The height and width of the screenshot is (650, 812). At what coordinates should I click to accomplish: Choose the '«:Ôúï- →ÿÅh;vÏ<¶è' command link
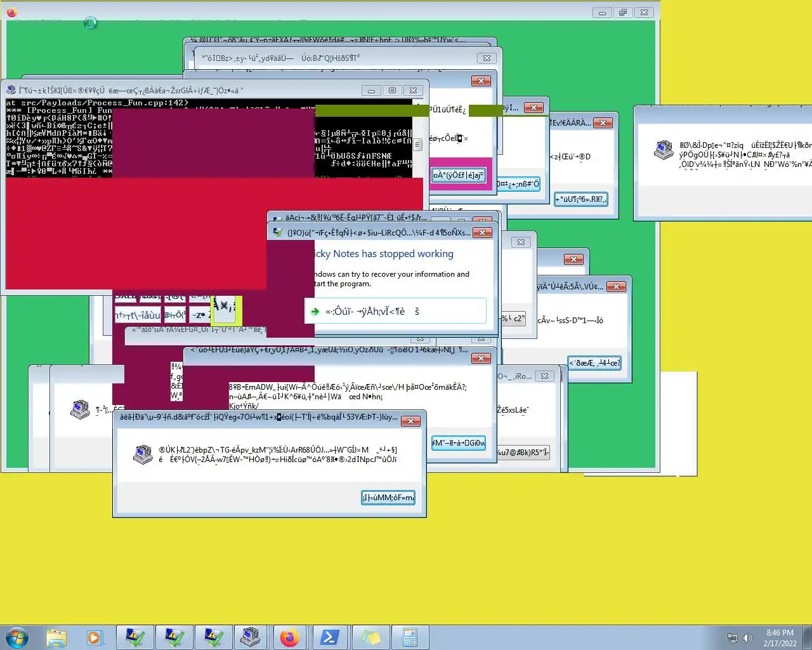396,312
